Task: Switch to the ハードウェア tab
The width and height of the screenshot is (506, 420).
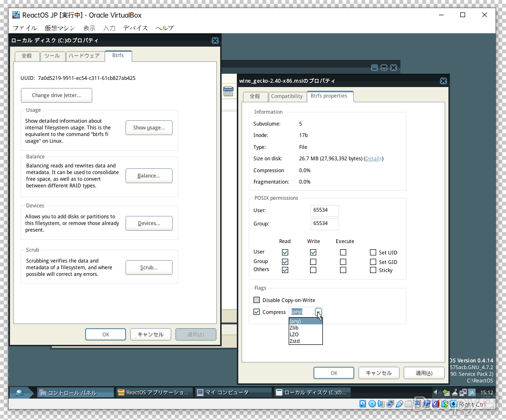Action: [x=84, y=56]
